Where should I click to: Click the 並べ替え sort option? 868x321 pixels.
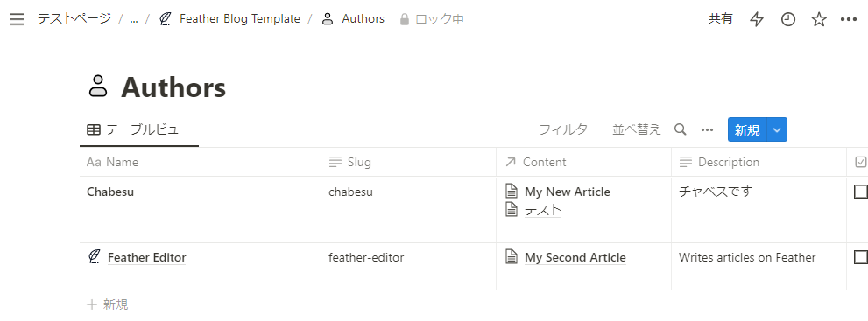pyautogui.click(x=637, y=129)
